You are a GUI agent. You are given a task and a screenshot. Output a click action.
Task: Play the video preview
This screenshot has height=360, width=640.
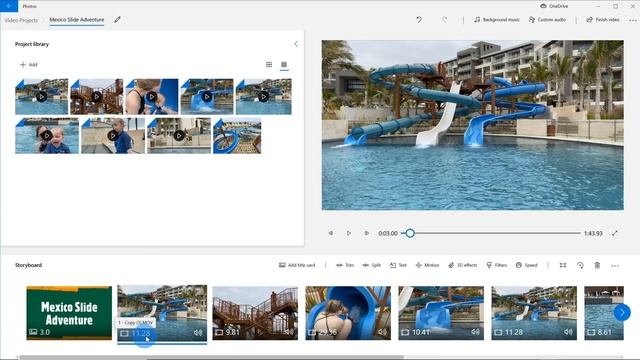click(x=349, y=233)
